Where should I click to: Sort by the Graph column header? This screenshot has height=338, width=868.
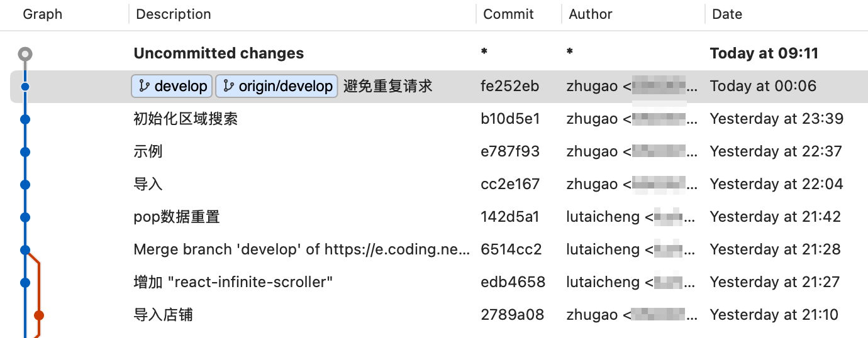pos(43,14)
